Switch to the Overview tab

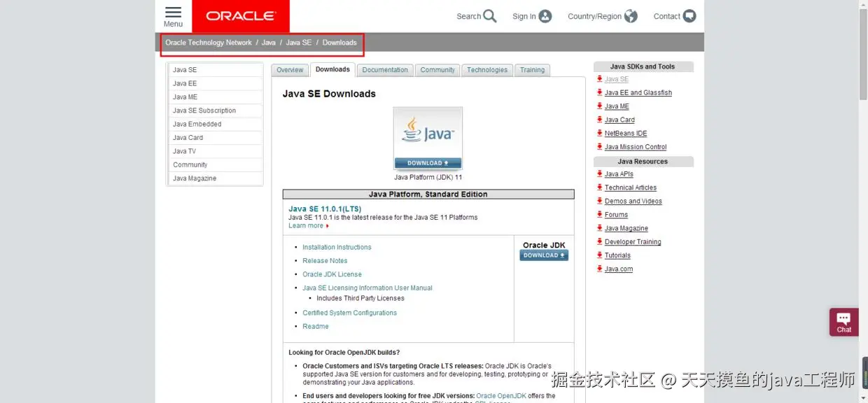[290, 70]
